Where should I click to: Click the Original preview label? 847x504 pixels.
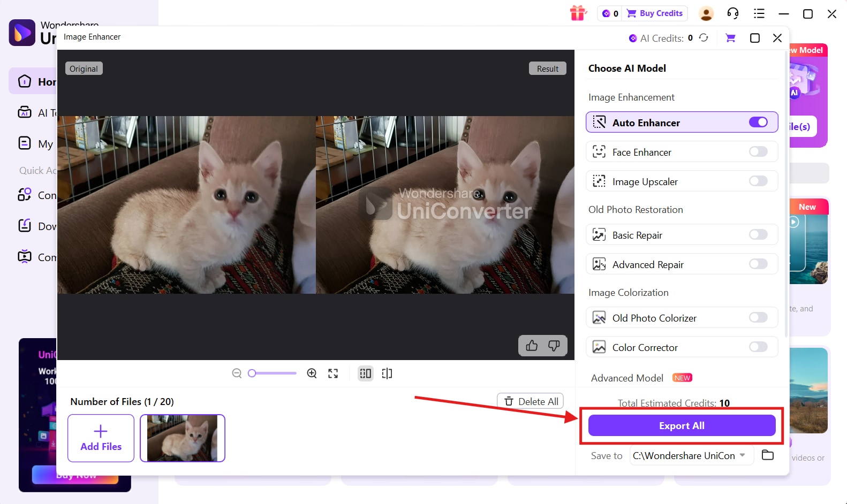click(x=84, y=68)
